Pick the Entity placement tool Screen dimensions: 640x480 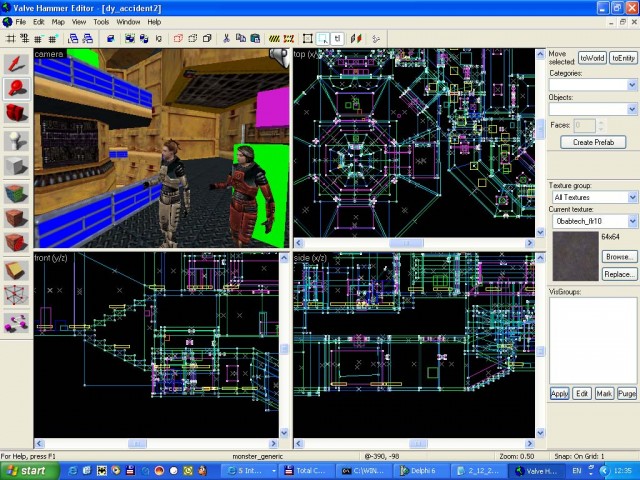click(x=16, y=141)
